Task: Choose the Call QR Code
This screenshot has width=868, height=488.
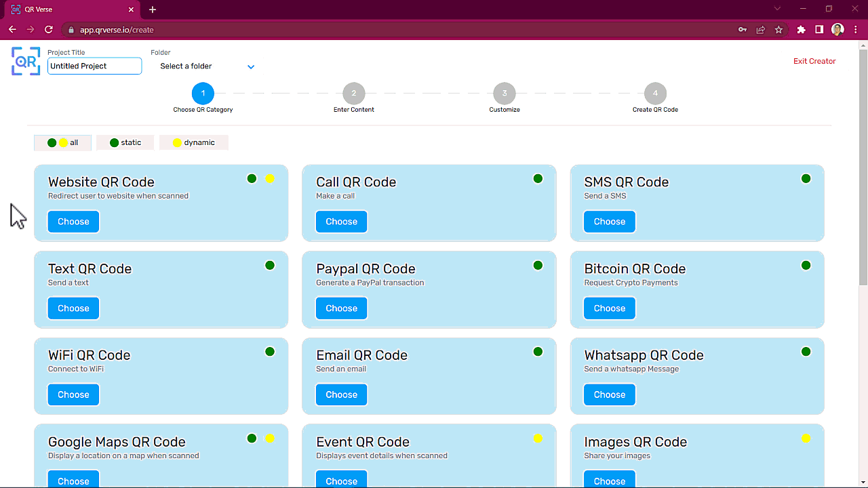Action: (341, 222)
